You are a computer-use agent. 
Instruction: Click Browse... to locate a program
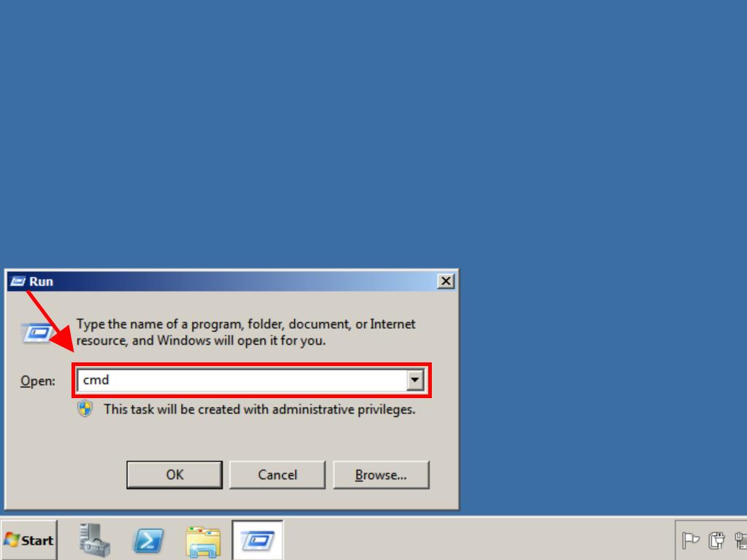click(x=381, y=475)
